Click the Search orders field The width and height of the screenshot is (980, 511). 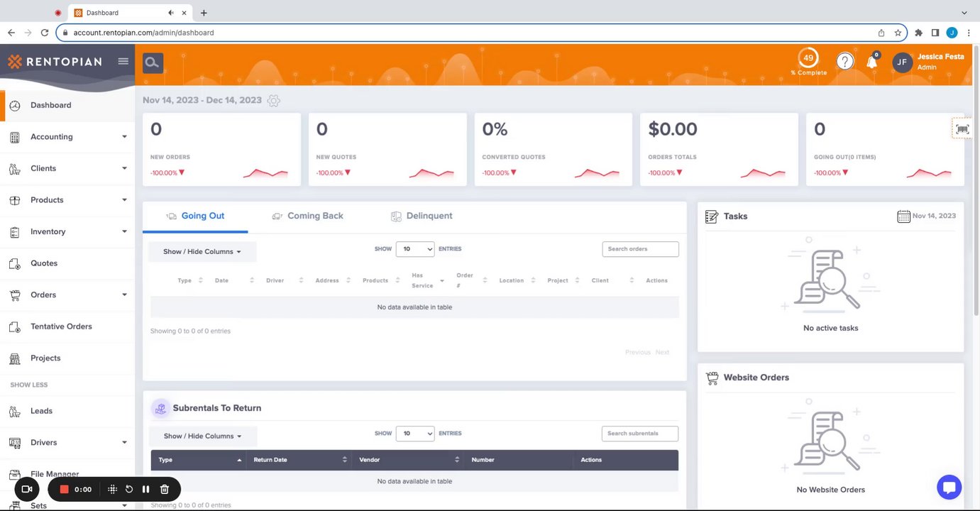pos(641,249)
